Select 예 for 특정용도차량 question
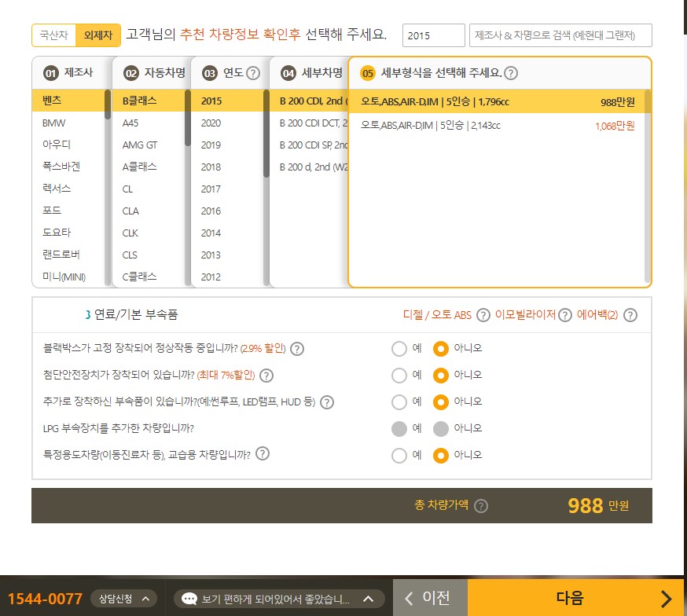The width and height of the screenshot is (687, 616). tap(399, 456)
